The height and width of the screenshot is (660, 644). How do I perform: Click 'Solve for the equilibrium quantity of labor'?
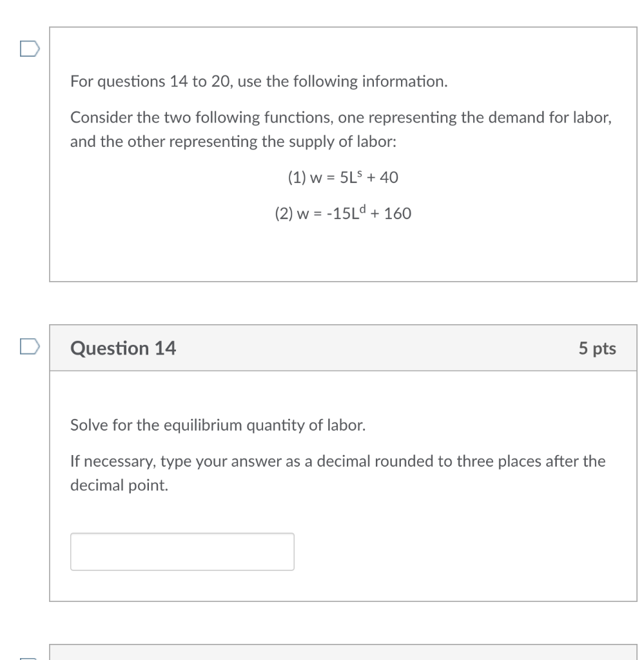tap(218, 425)
